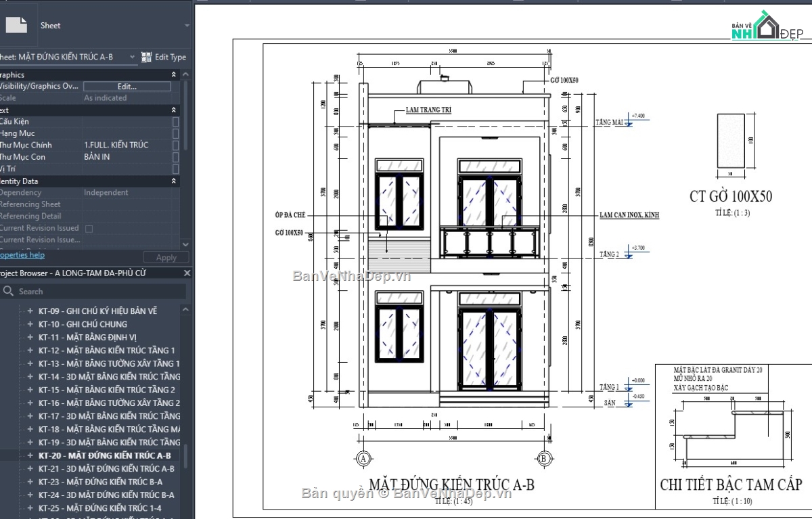
Task: Open the Sheet type selector dropdown arrow
Action: pyautogui.click(x=187, y=26)
